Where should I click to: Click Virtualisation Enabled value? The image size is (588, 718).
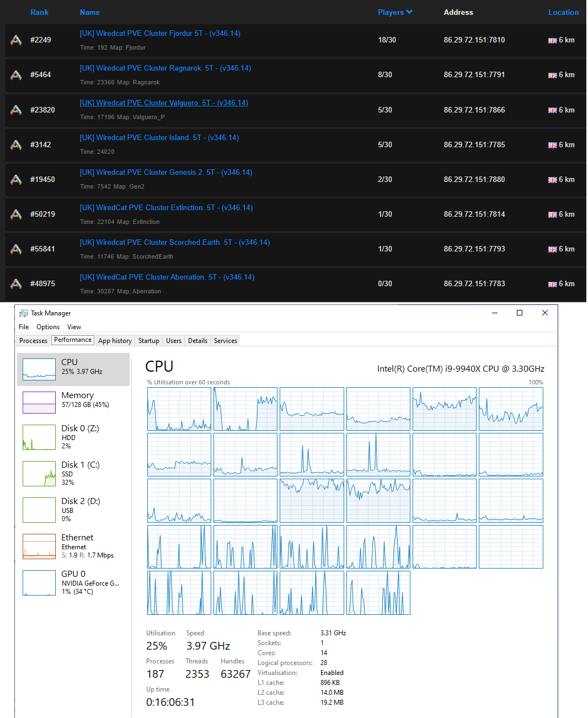click(332, 673)
